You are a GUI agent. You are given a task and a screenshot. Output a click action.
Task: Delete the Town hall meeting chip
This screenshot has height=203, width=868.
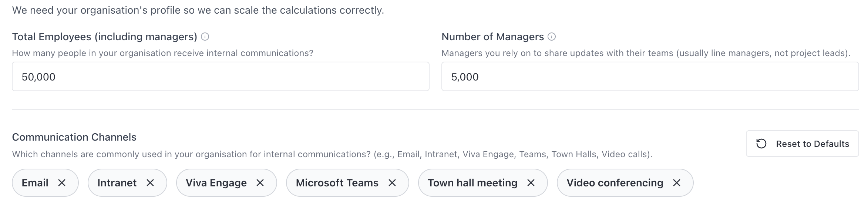coord(531,183)
